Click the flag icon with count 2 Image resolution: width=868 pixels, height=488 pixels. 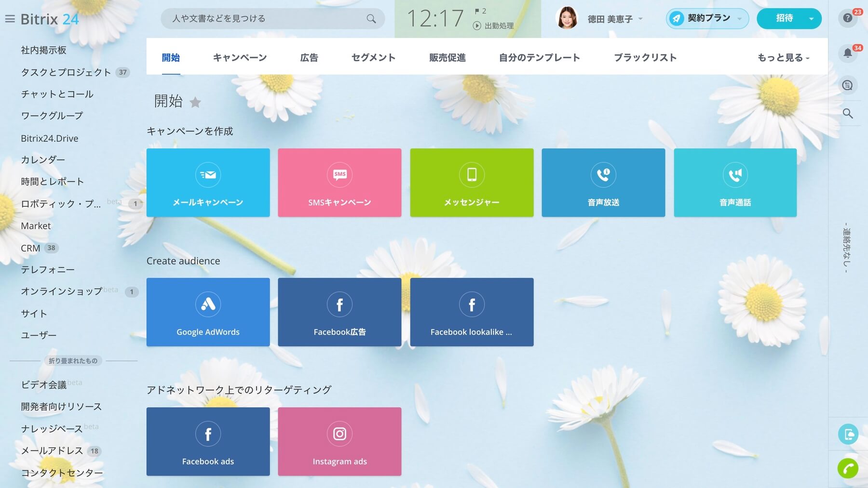click(477, 11)
